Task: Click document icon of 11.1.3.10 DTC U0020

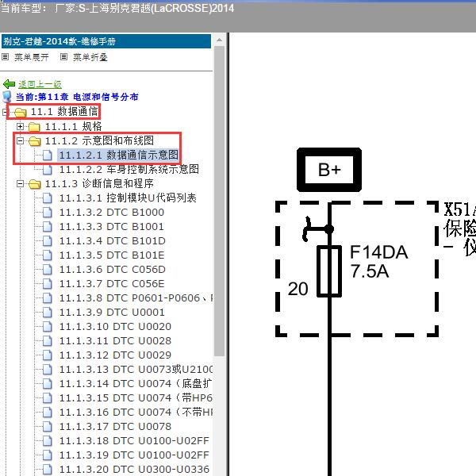Action: tap(47, 327)
